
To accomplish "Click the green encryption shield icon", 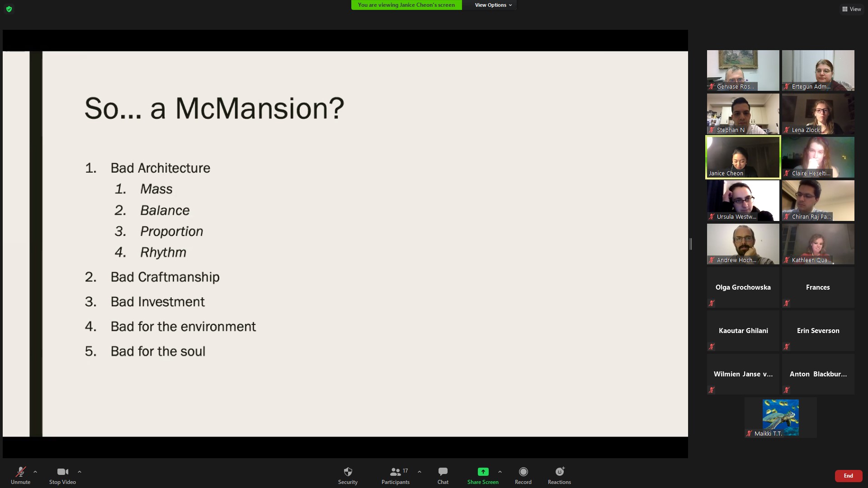I will click(x=9, y=9).
